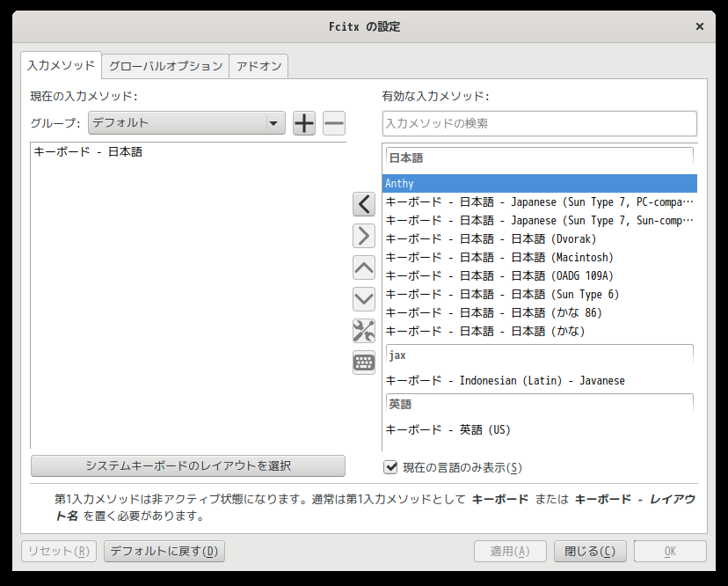Viewport: 728px width, 586px height.
Task: Click the right arrow remove-method button
Action: pos(364,236)
